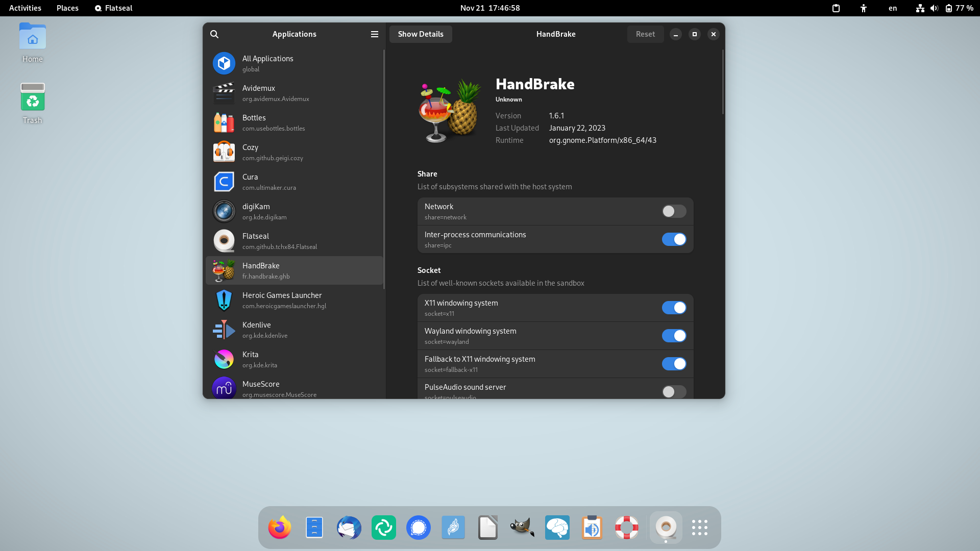The image size is (980, 551).
Task: Open the brain app dock icon
Action: 557,528
